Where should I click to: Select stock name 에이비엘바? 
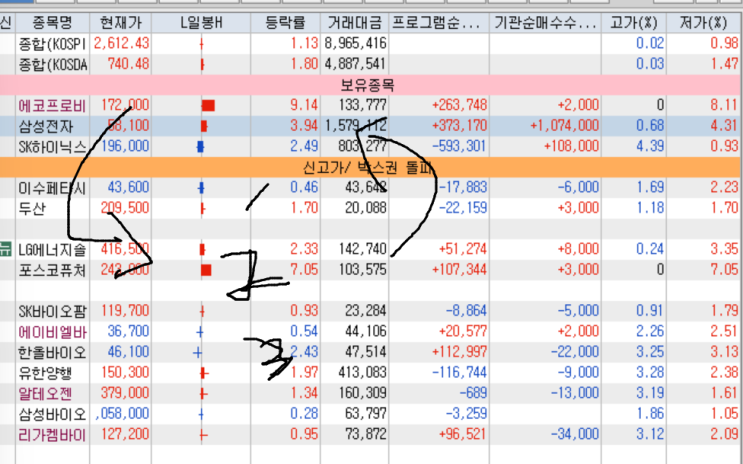(x=52, y=332)
